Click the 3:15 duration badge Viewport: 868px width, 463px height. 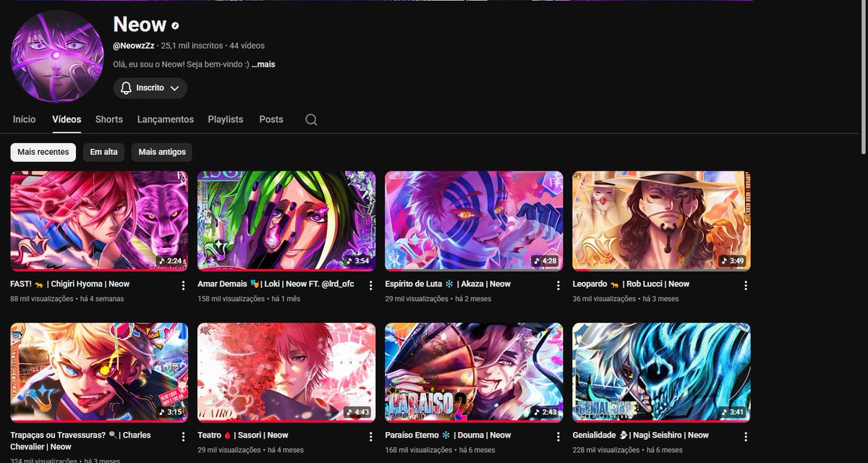pos(169,412)
